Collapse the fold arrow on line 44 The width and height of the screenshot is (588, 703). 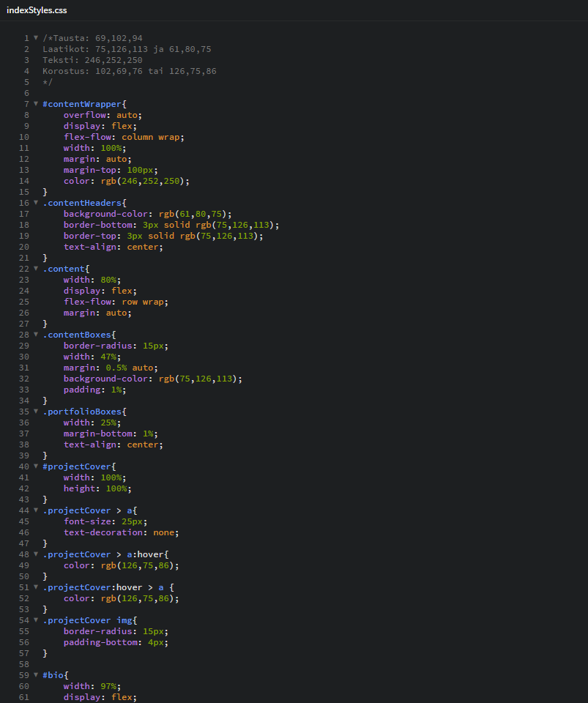(36, 510)
